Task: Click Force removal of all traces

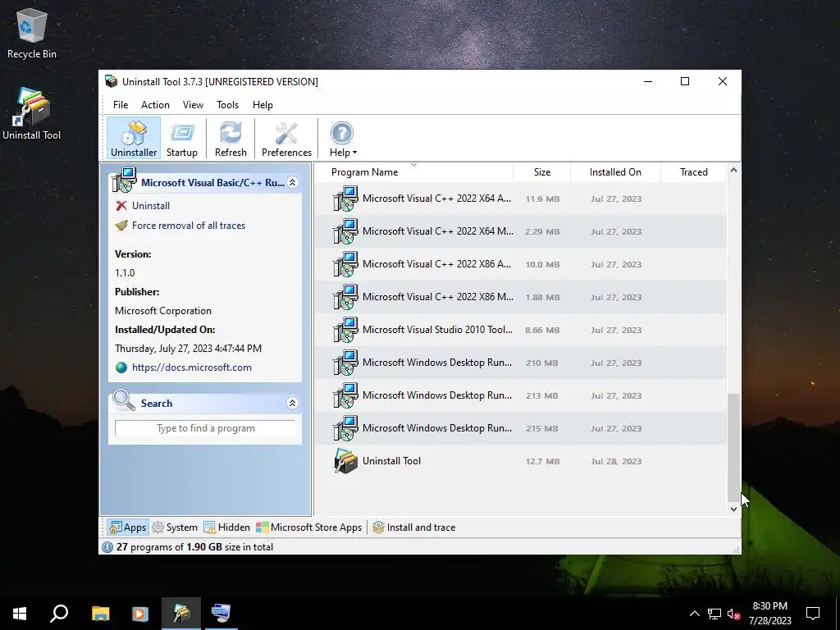Action: (189, 226)
